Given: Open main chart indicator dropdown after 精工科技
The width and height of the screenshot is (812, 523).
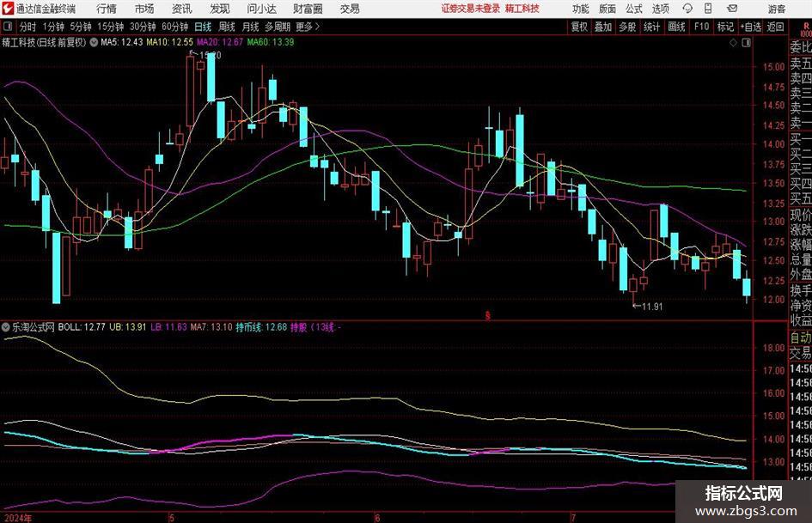Looking at the screenshot, I should click(x=94, y=42).
